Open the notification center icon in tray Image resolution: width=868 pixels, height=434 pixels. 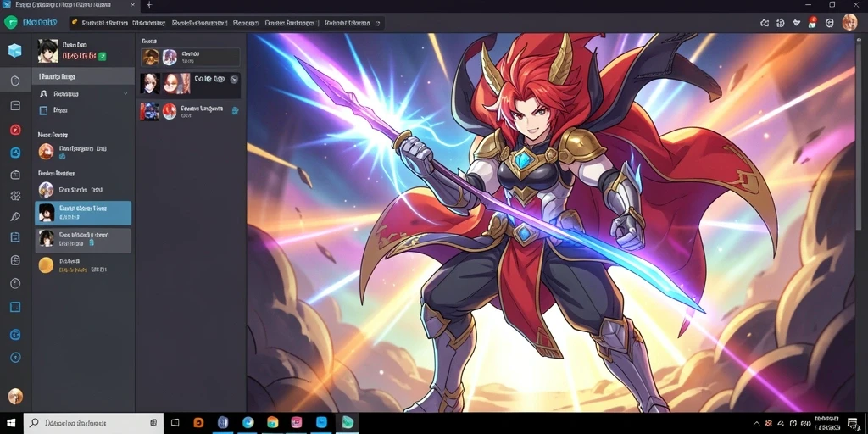point(853,423)
